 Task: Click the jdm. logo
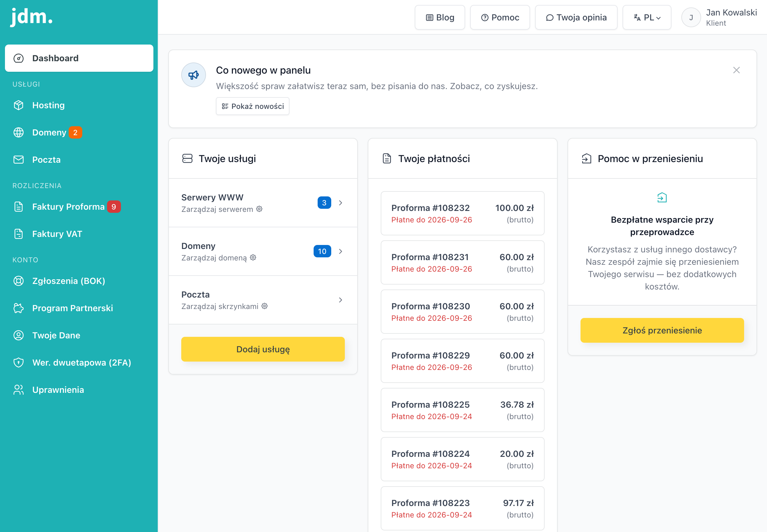(x=32, y=17)
